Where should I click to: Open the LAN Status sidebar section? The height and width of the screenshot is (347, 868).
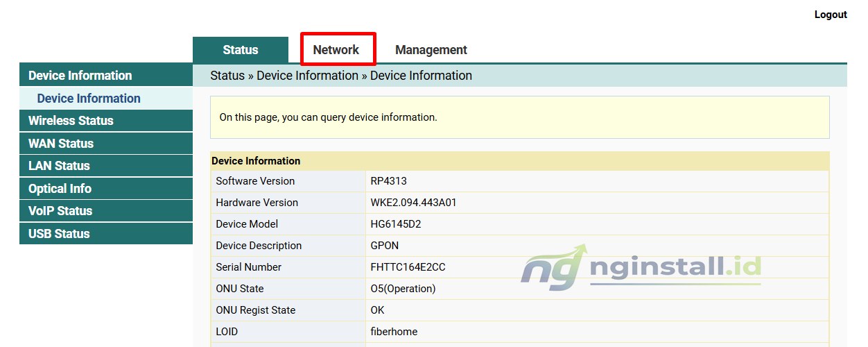[x=59, y=166]
